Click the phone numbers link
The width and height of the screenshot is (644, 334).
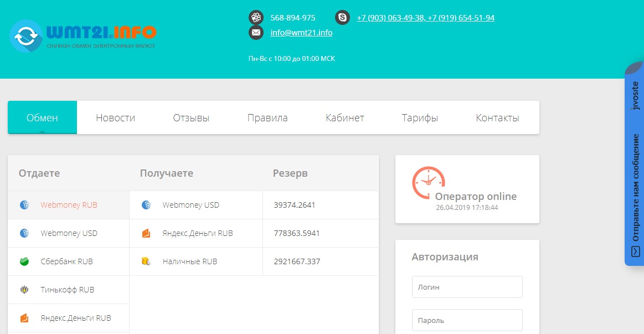pyautogui.click(x=425, y=18)
